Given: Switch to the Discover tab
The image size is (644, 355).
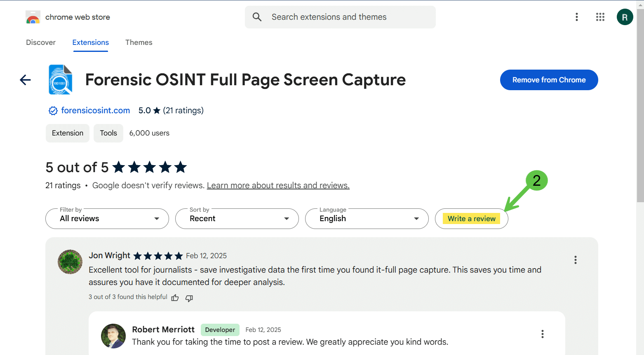Looking at the screenshot, I should tap(41, 42).
